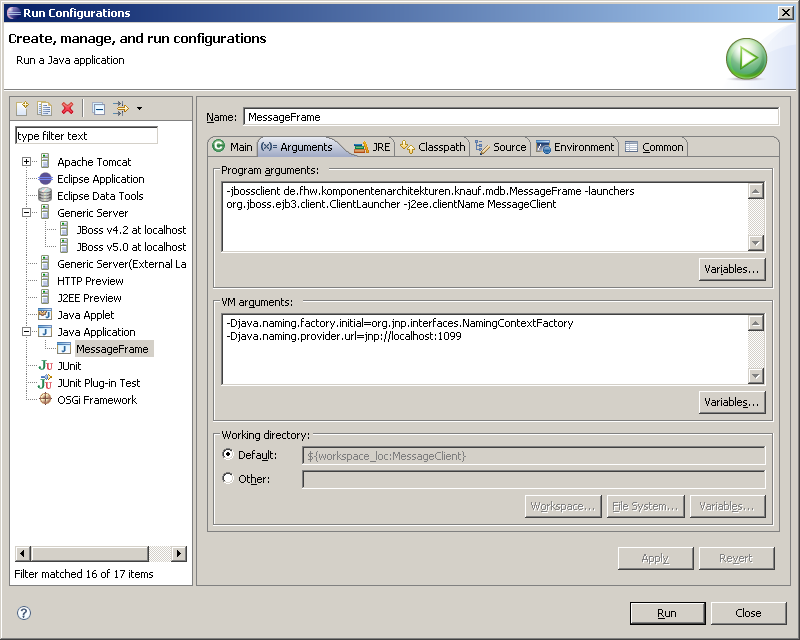Click the green Run arrow banner image
The width and height of the screenshot is (800, 640).
(x=746, y=58)
